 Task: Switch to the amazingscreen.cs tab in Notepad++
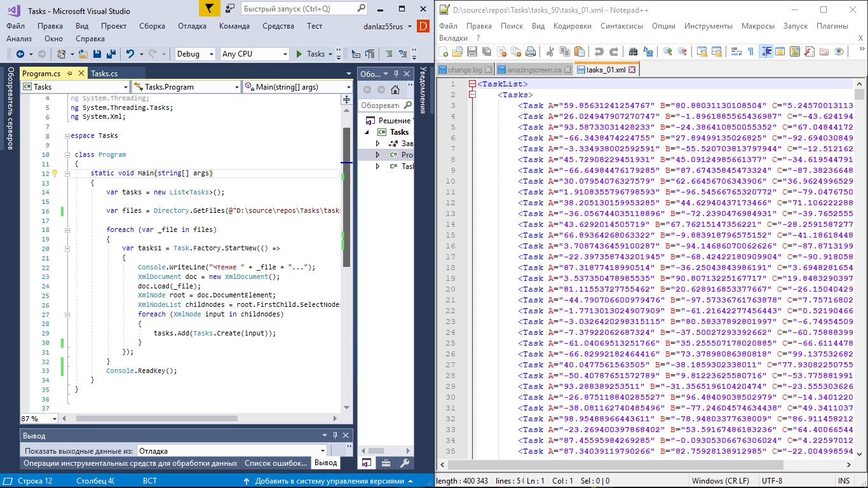534,70
